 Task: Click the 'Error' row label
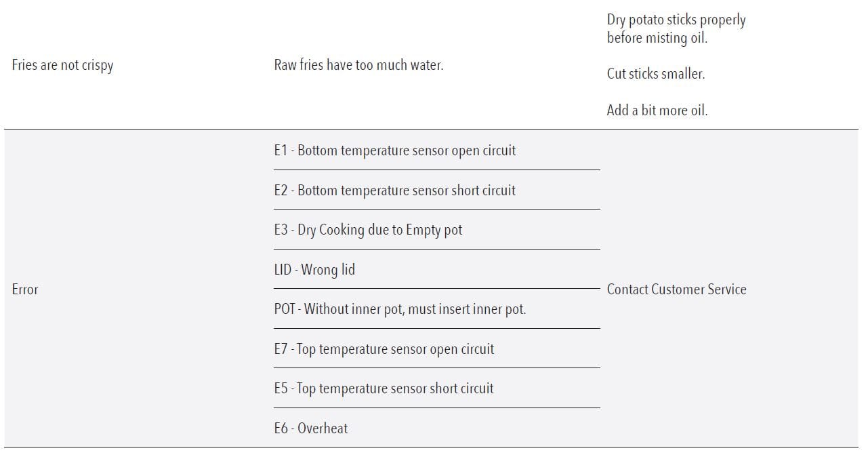25,290
